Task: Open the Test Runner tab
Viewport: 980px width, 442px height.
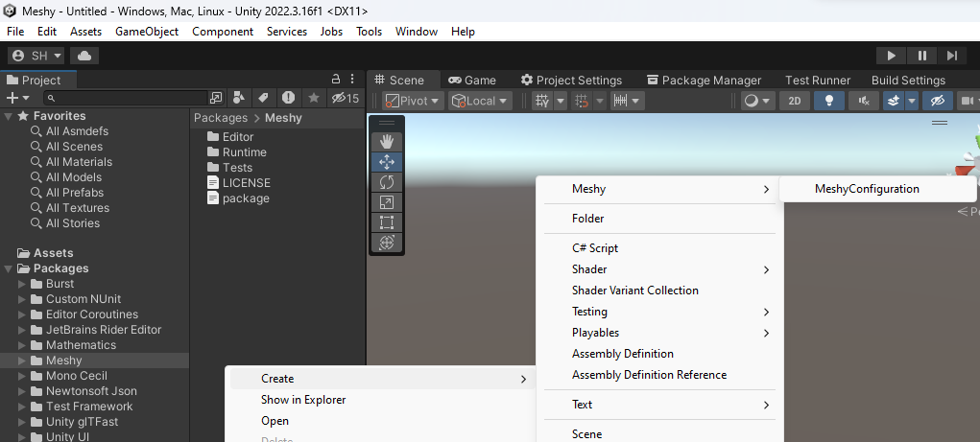Action: coord(818,80)
